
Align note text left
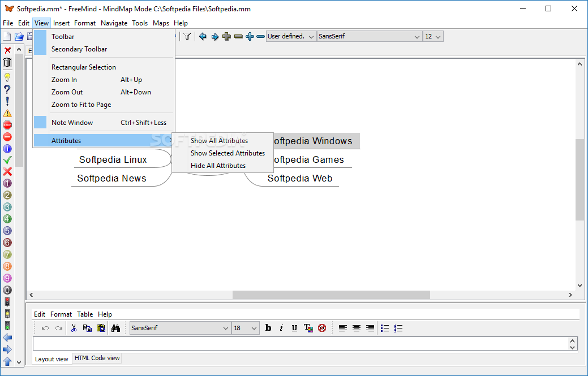(x=343, y=328)
